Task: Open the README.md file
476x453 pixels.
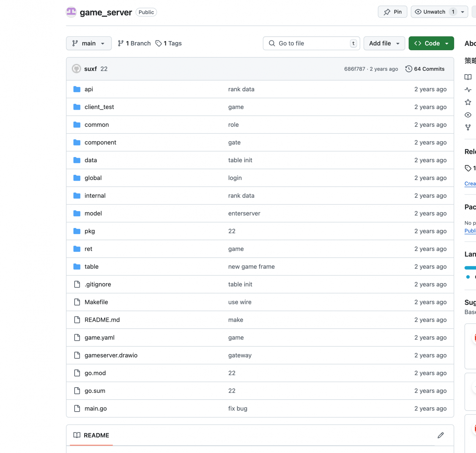Action: tap(102, 320)
